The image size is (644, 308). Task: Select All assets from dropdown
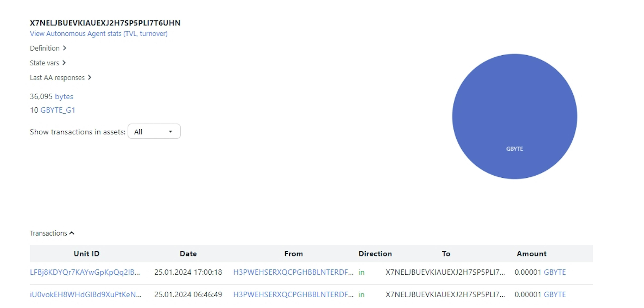tap(154, 131)
